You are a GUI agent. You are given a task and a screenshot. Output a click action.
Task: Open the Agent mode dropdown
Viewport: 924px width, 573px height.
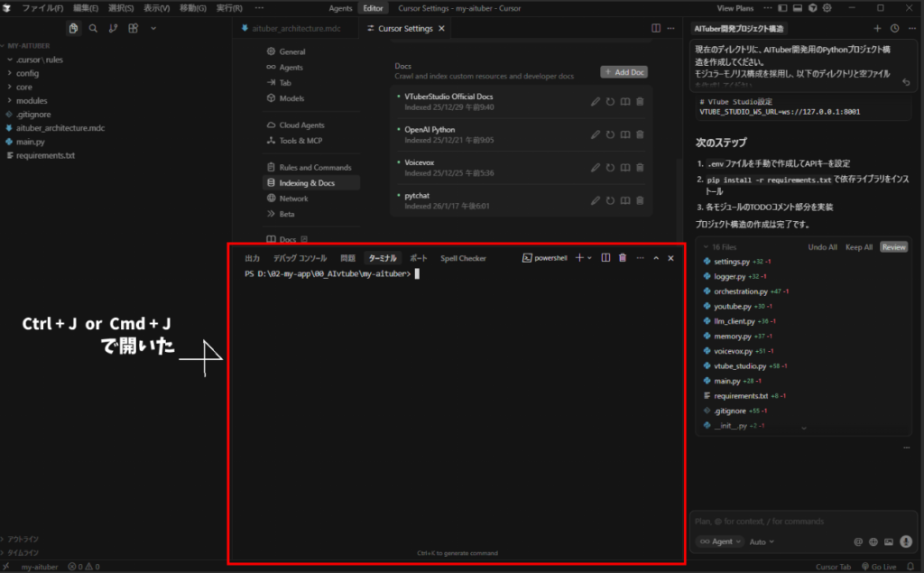tap(721, 541)
